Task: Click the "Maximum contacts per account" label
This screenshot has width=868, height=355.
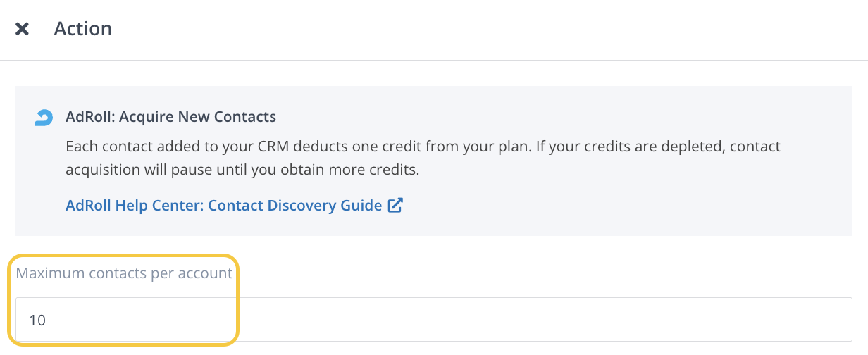Action: [124, 273]
